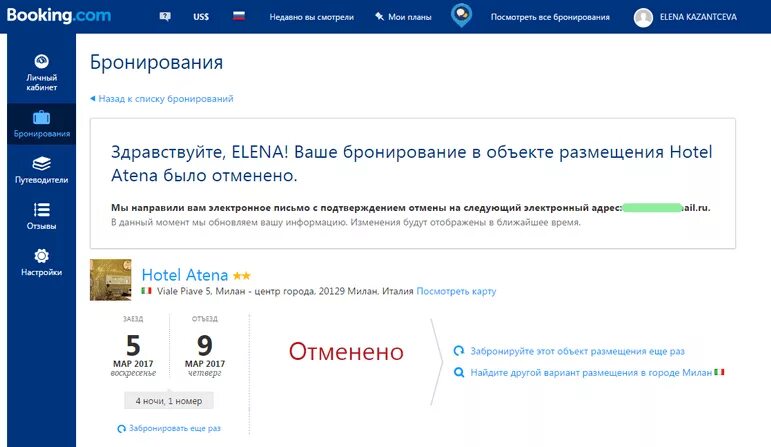771x447 pixels.
Task: Open the Hotel Atena thumbnail photo
Action: tap(111, 280)
